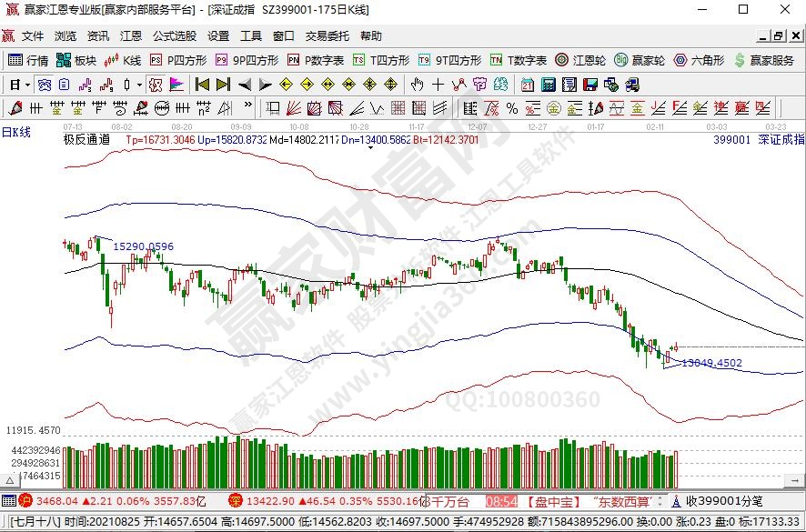The height and width of the screenshot is (532, 806).
Task: Toggle the flag marker display button
Action: click(176, 85)
